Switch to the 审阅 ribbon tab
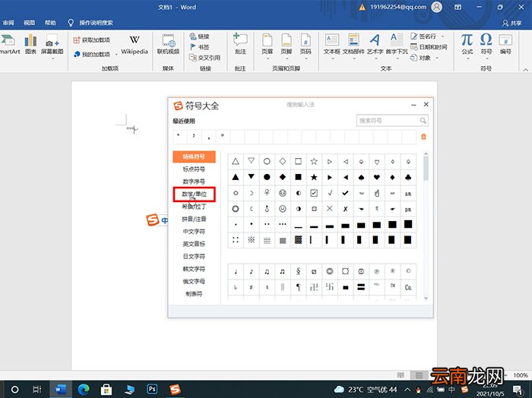Viewport: 532px width, 398px height. 8,23
